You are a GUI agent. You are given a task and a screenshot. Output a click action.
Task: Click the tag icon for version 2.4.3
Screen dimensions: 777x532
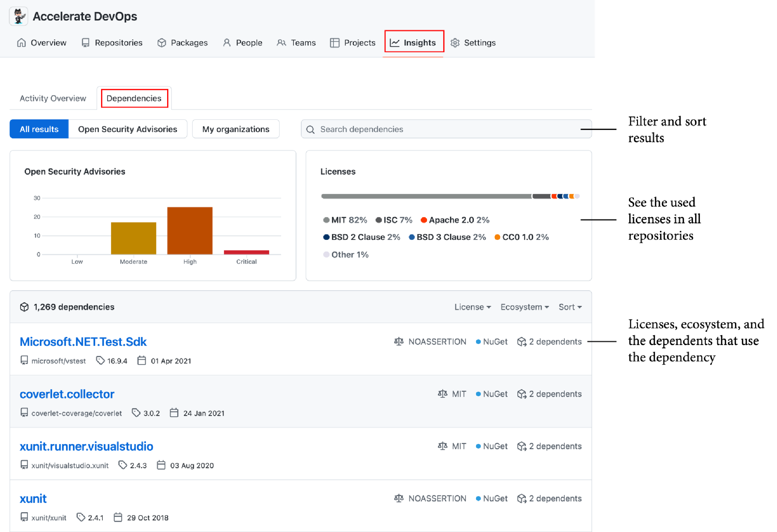pyautogui.click(x=123, y=465)
